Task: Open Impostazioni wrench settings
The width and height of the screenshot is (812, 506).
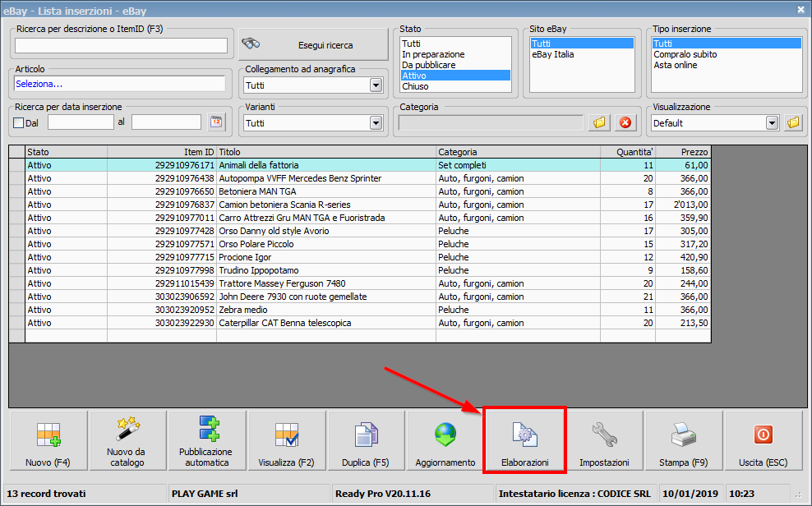Action: pyautogui.click(x=604, y=441)
